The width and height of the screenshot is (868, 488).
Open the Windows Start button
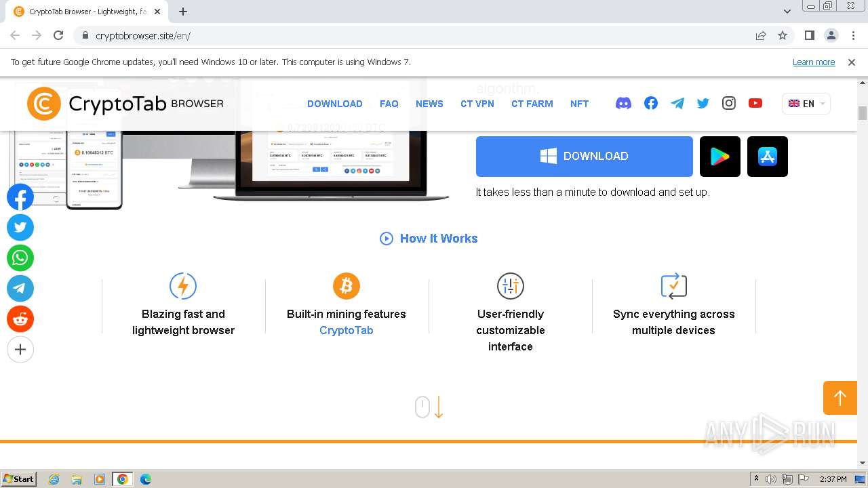tap(19, 479)
